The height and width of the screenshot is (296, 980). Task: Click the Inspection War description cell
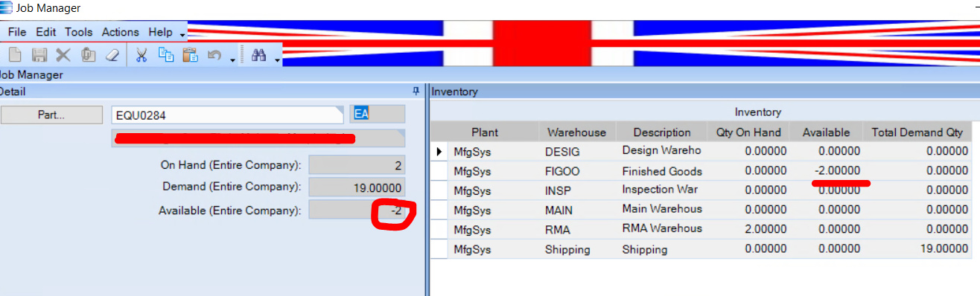click(x=661, y=190)
